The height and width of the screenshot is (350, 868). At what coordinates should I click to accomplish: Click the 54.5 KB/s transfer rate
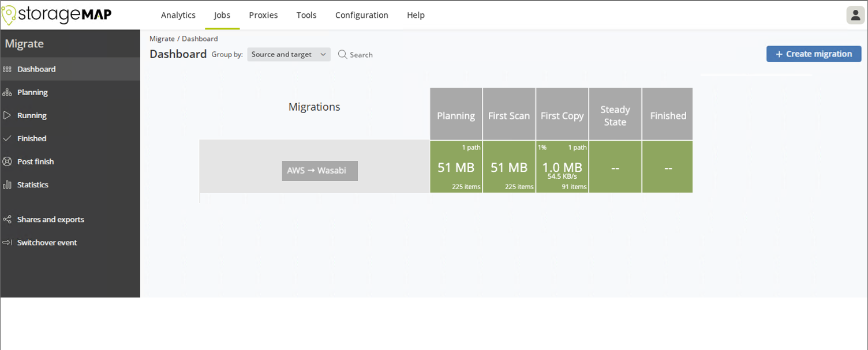pyautogui.click(x=562, y=176)
